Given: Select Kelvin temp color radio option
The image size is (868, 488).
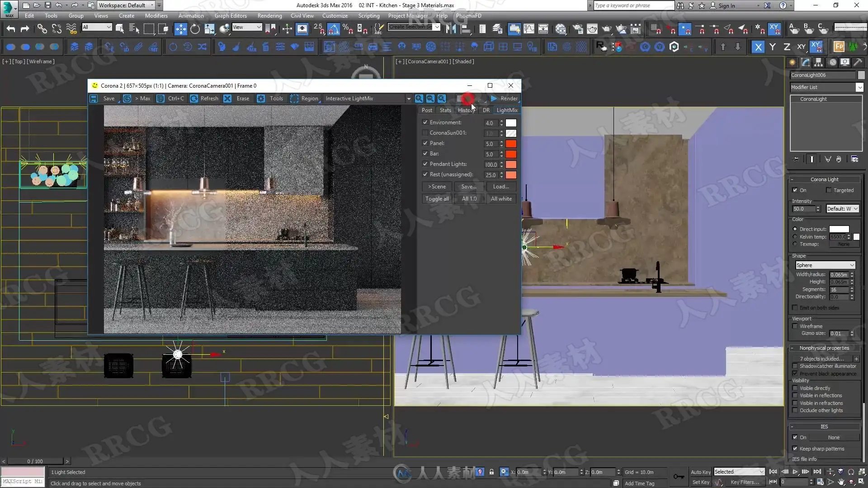Looking at the screenshot, I should pos(795,237).
